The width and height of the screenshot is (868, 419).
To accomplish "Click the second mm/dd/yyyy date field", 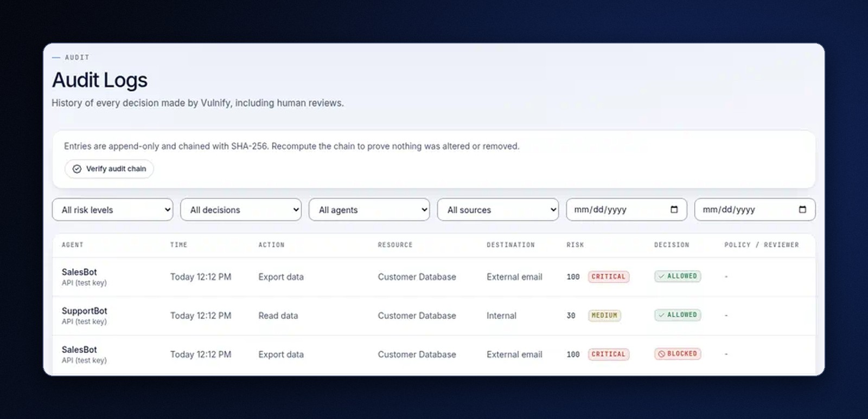I will (755, 210).
